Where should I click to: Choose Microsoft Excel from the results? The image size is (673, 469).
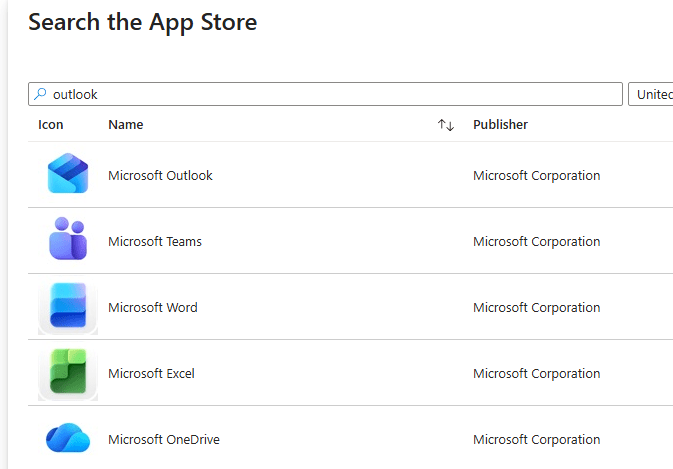(x=151, y=374)
